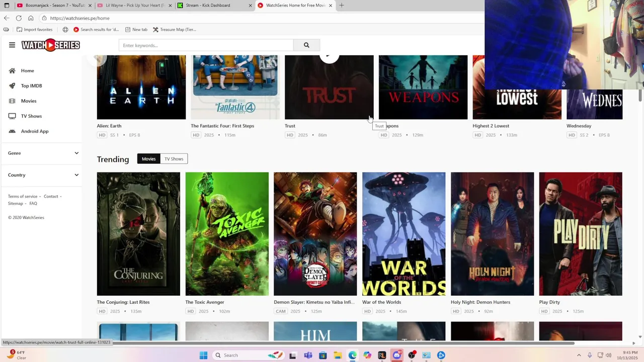Viewport: 644px width, 362px height.
Task: Show hidden system tray icons
Action: pyautogui.click(x=579, y=355)
